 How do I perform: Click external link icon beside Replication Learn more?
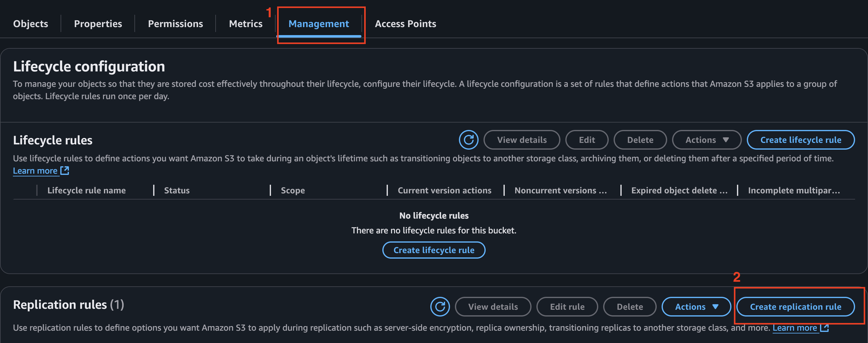pos(824,328)
